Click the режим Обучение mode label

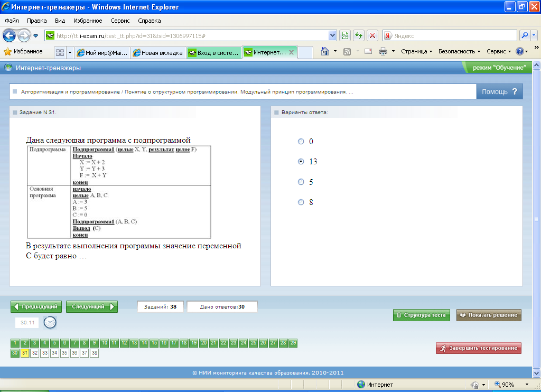tap(499, 68)
